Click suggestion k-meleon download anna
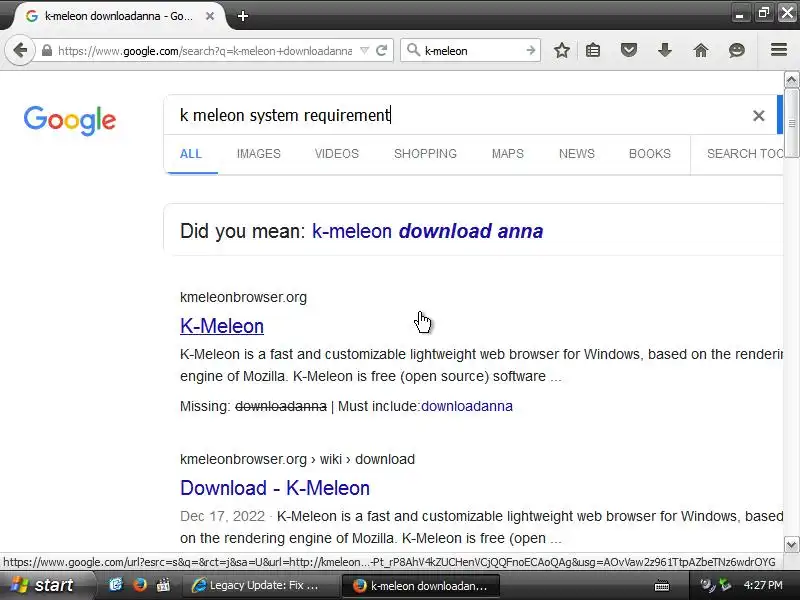This screenshot has width=800, height=600. tap(428, 231)
